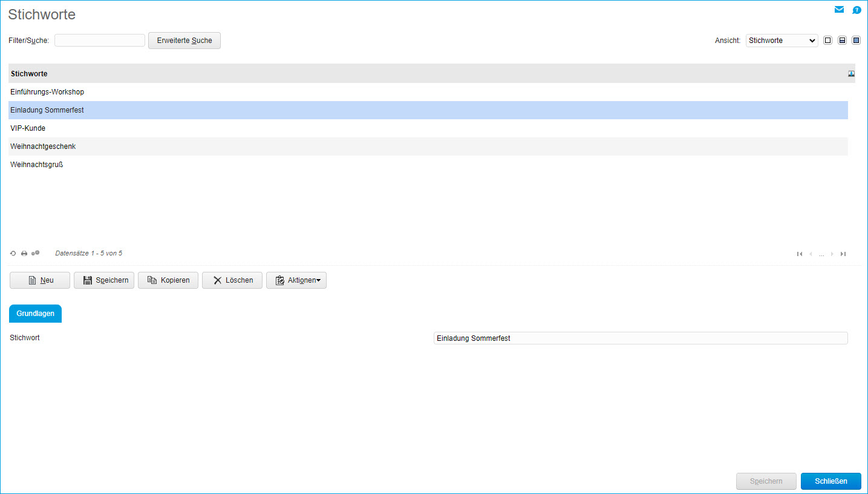Open list settings gears icon

36,253
